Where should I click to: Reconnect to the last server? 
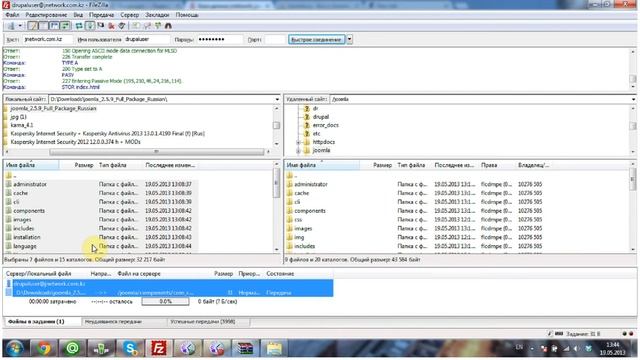tap(122, 26)
